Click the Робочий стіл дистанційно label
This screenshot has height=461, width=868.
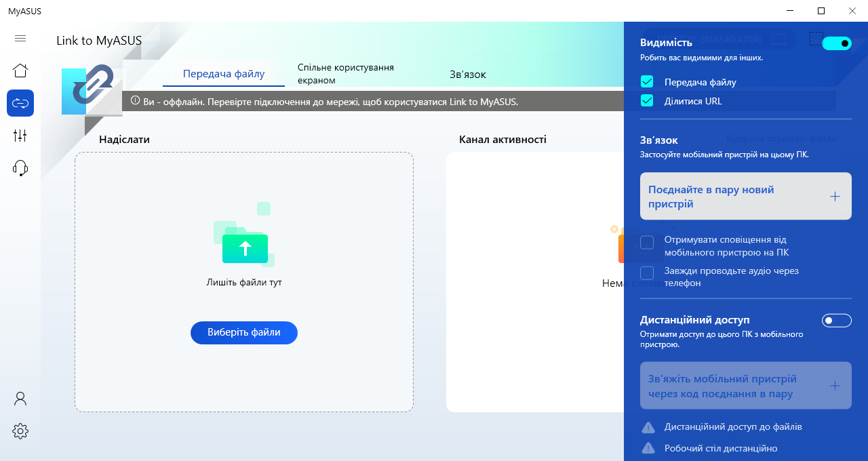point(721,448)
